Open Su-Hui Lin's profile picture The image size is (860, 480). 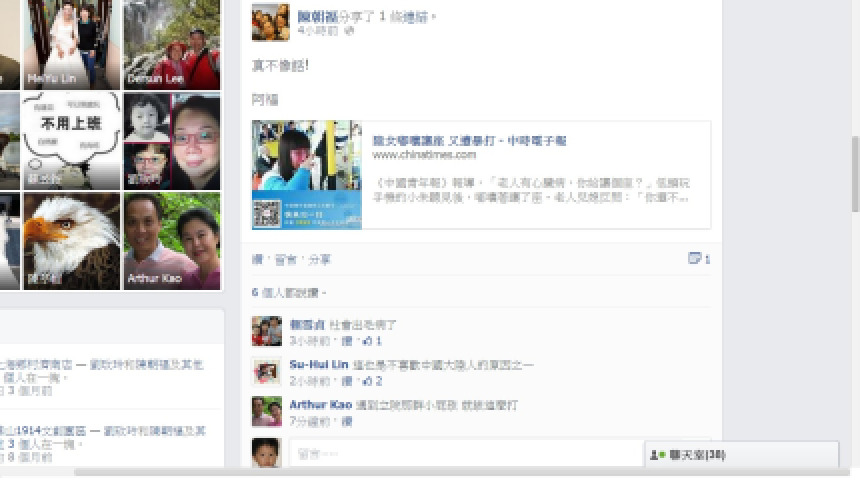[267, 371]
